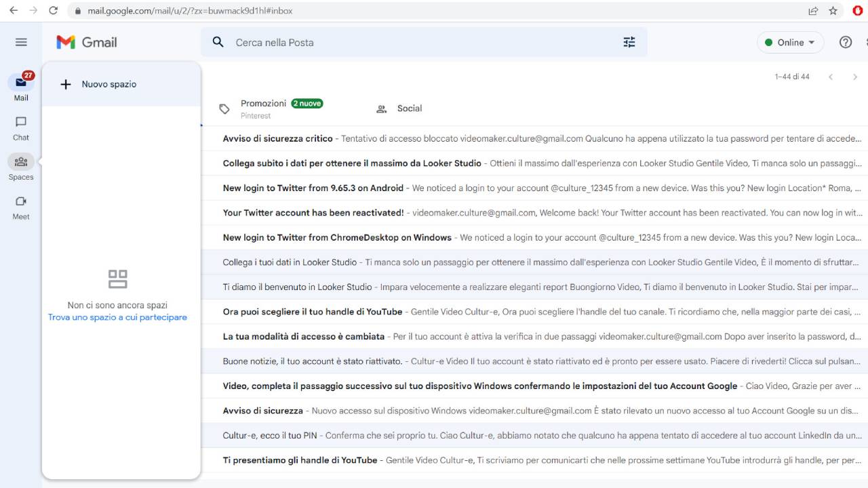Viewport: 868px width, 488px height.
Task: Go back in the browser
Action: [x=13, y=11]
